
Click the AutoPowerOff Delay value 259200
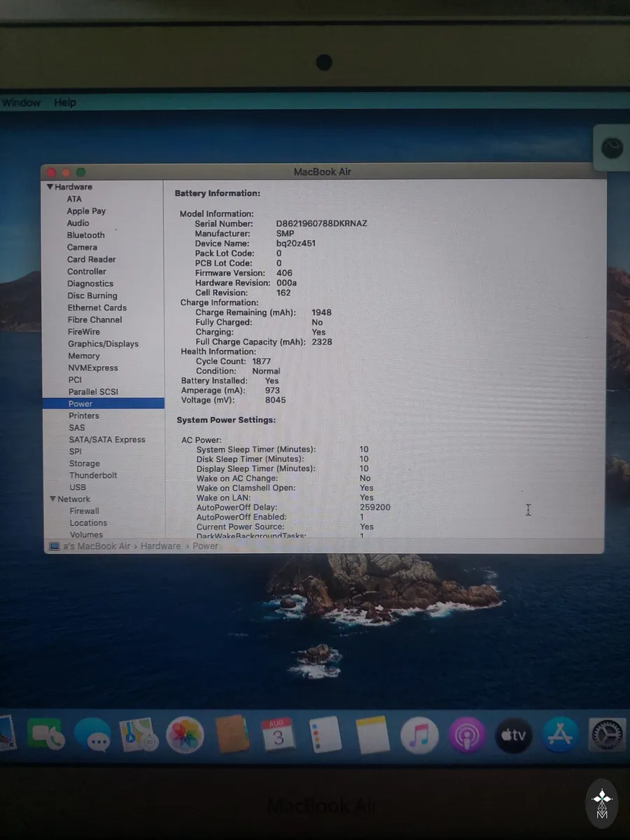375,507
